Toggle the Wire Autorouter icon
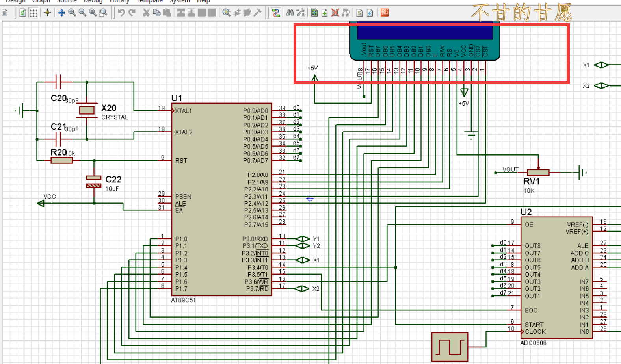The height and width of the screenshot is (364, 621). 276,13
